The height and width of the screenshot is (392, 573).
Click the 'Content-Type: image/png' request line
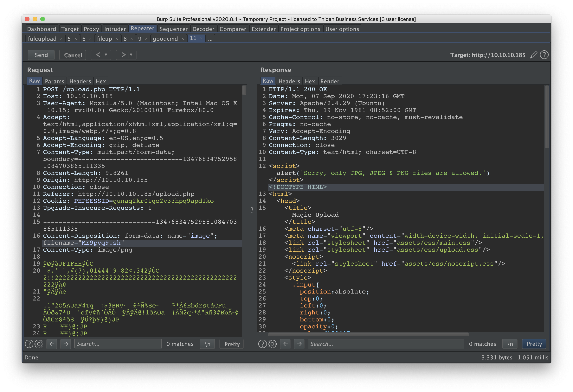87,250
